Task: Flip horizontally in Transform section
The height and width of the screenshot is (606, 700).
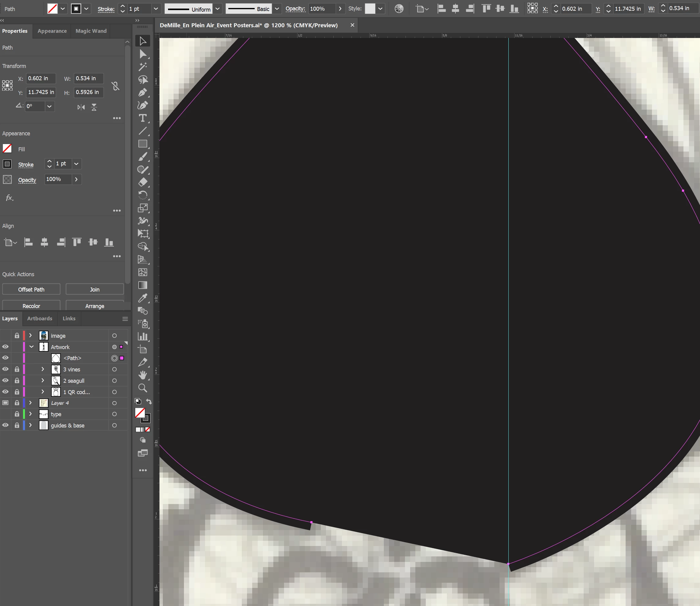Action: [x=81, y=107]
